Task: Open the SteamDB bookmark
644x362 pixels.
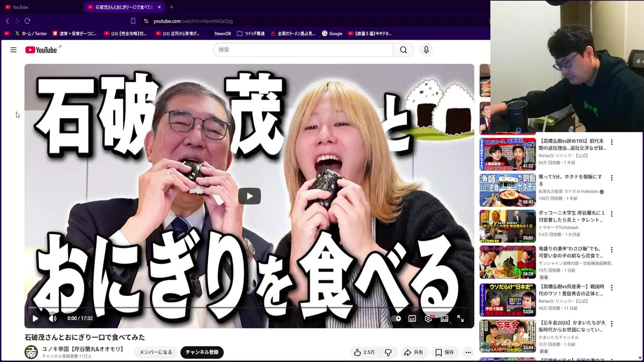Action: [x=219, y=34]
